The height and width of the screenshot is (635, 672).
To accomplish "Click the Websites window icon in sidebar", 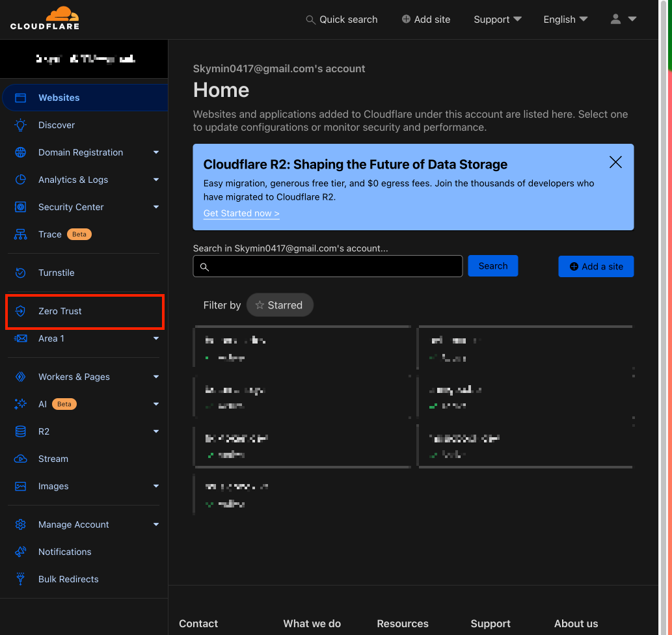I will coord(21,98).
